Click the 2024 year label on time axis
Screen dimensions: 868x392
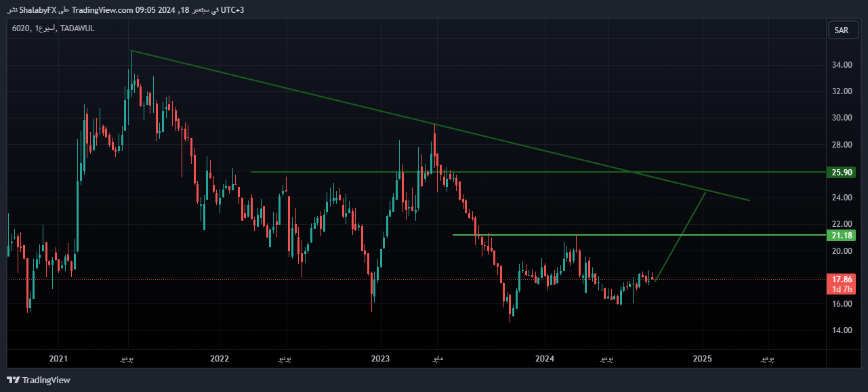point(544,358)
